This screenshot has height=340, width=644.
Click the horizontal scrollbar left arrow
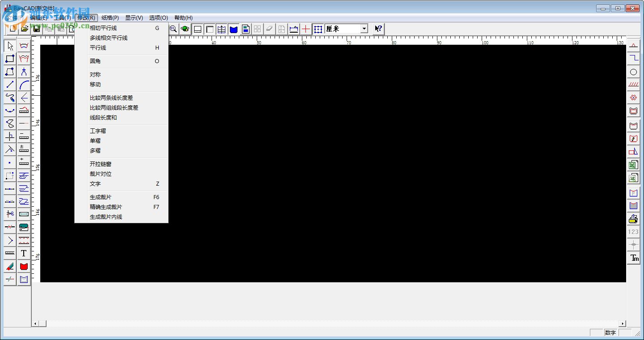click(35, 323)
